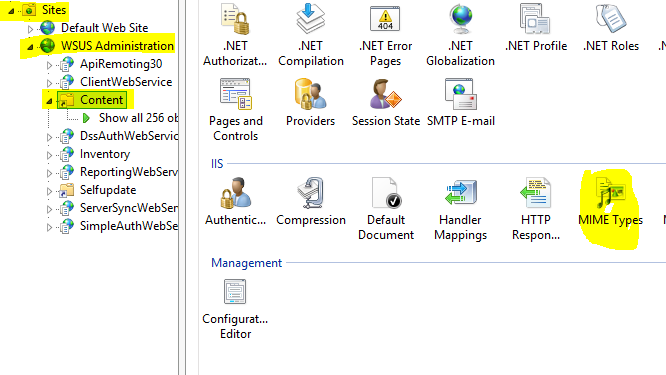Expand the Selfupdate node
The width and height of the screenshot is (666, 375).
(x=49, y=191)
